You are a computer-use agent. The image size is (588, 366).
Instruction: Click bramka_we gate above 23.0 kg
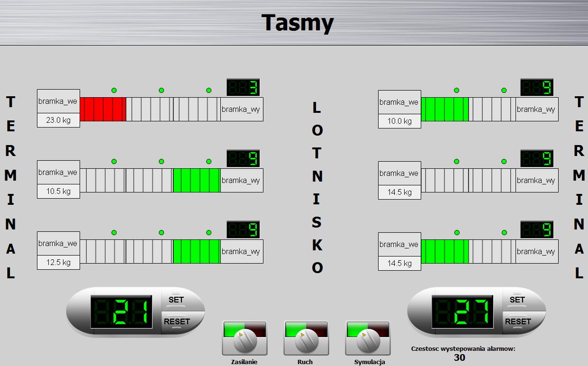[x=58, y=101]
